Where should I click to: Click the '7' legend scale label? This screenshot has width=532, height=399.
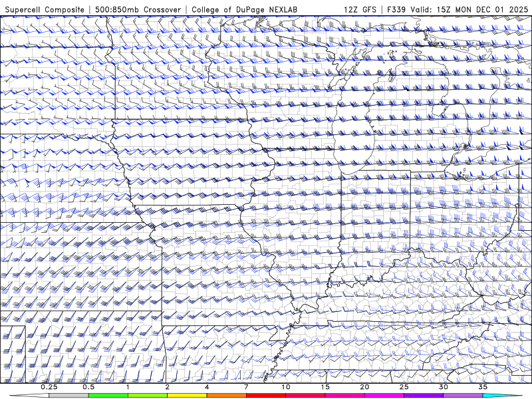[246, 387]
